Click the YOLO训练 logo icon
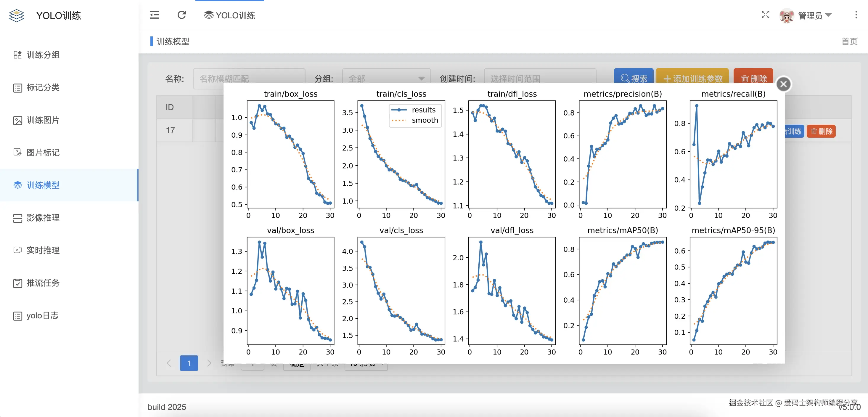This screenshot has width=868, height=417. (17, 15)
